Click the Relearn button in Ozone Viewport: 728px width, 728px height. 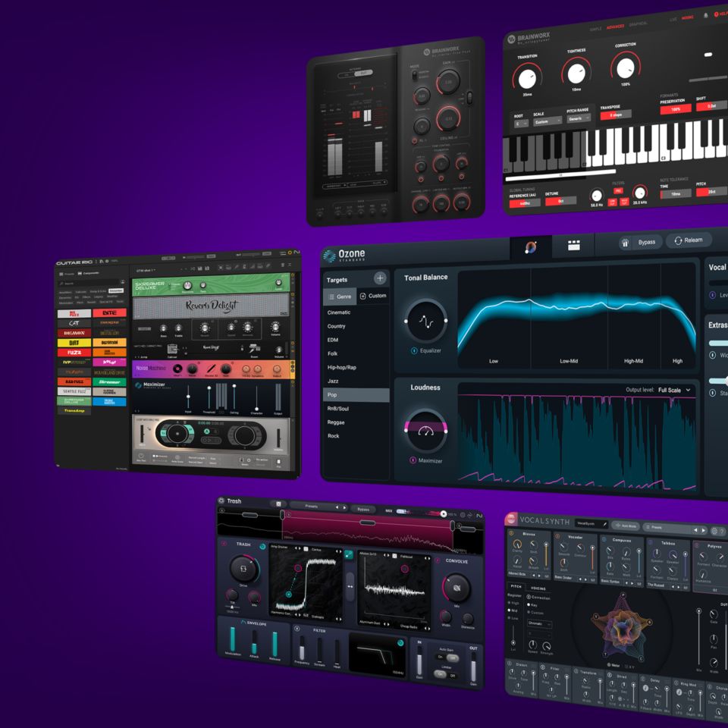(x=689, y=240)
